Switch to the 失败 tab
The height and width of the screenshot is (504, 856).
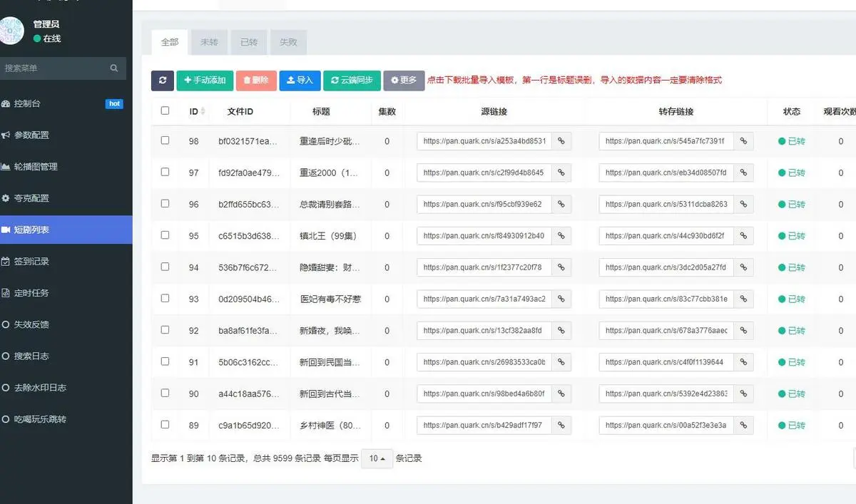click(x=288, y=42)
